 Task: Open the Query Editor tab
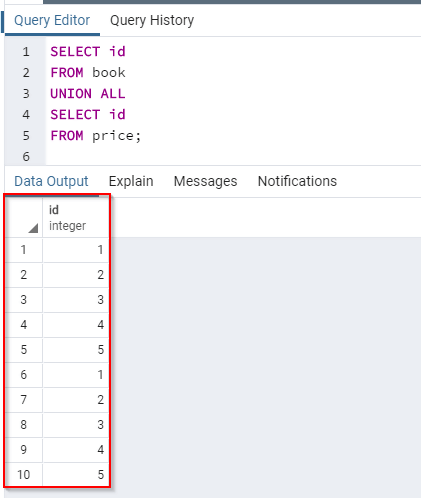(52, 21)
